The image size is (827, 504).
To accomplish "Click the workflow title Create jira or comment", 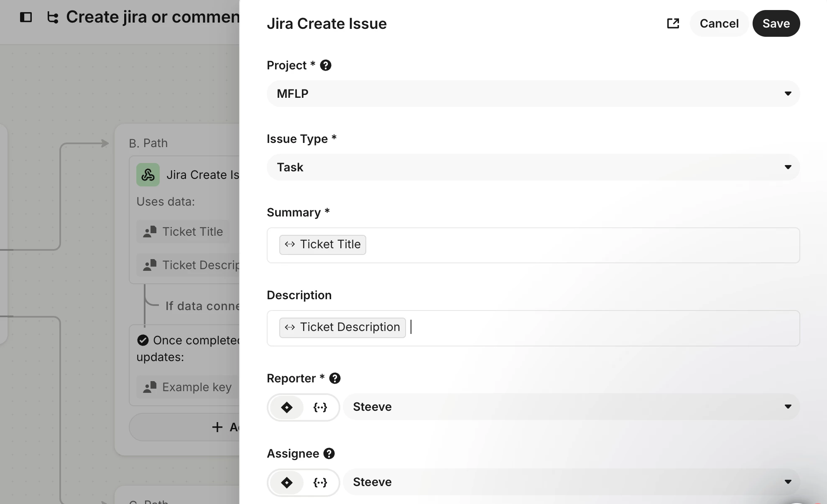I will click(x=153, y=17).
